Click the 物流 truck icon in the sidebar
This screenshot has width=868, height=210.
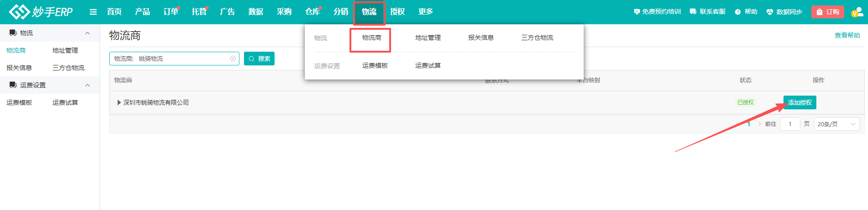(13, 33)
